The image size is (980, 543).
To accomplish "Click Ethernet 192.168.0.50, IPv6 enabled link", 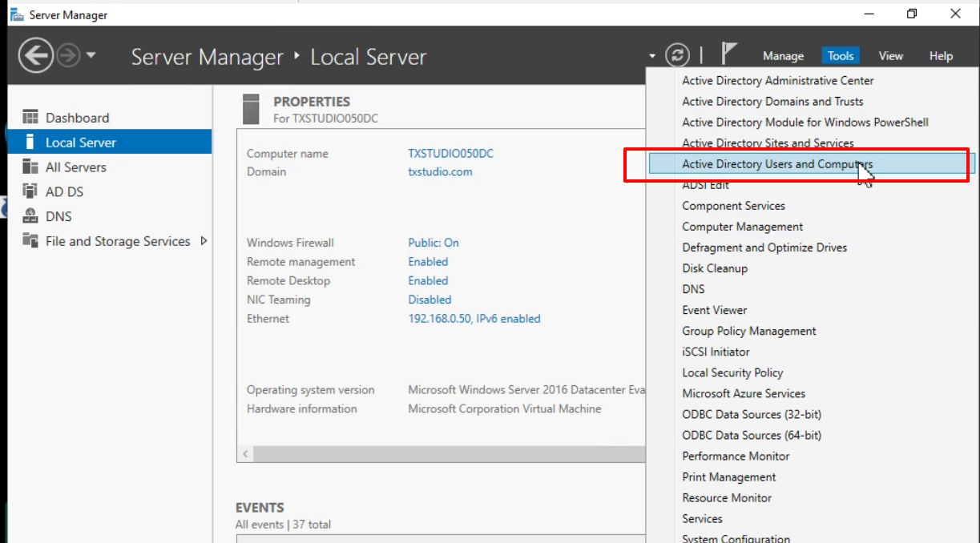I will click(x=474, y=319).
